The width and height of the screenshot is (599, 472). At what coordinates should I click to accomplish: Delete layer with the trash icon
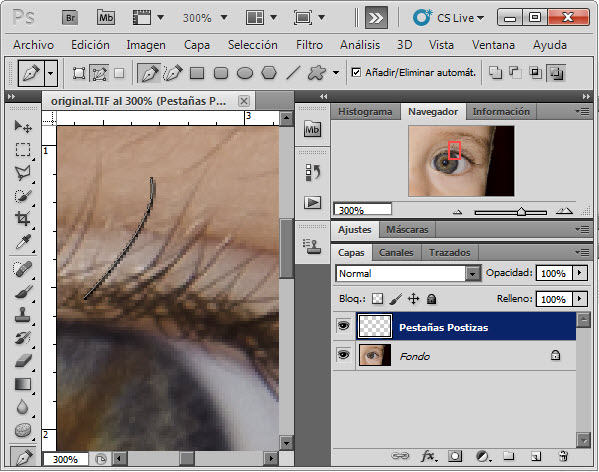click(563, 456)
